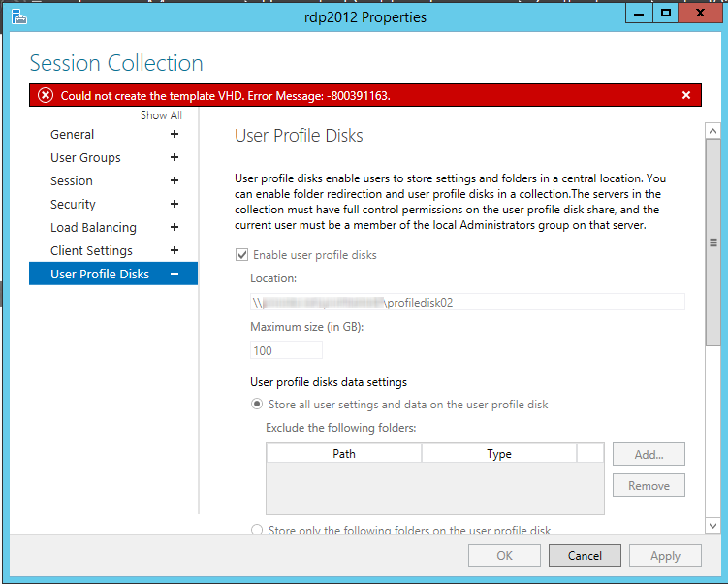Click the Maximum size input field
The image size is (728, 584).
[x=286, y=350]
